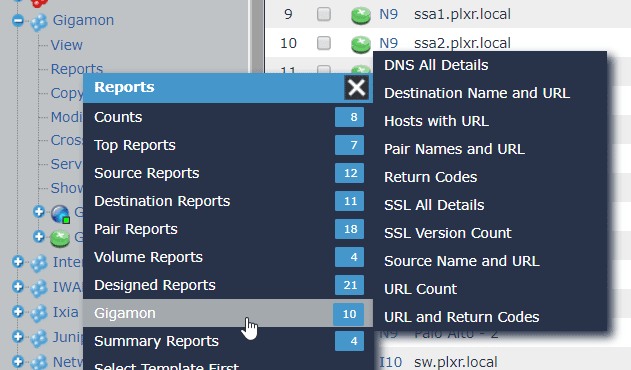Image resolution: width=631 pixels, height=370 pixels.
Task: Click cluster icon beside IWA... group
Action: pyautogui.click(x=39, y=289)
